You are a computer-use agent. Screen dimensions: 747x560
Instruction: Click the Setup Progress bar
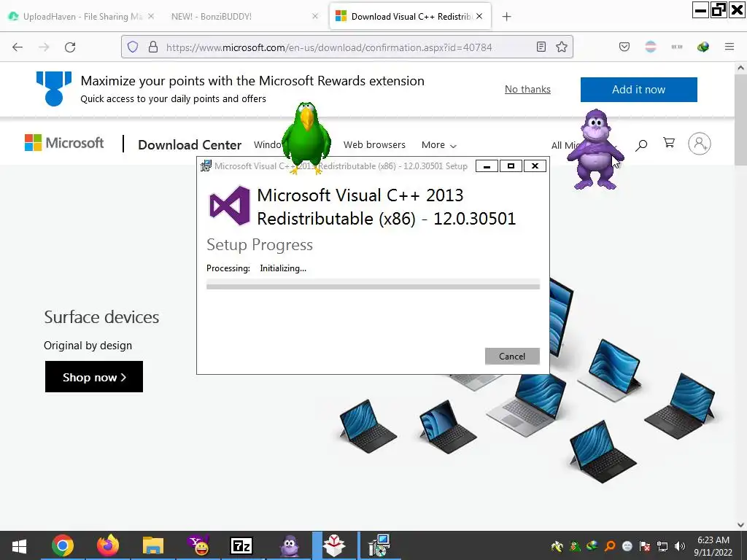pyautogui.click(x=373, y=285)
